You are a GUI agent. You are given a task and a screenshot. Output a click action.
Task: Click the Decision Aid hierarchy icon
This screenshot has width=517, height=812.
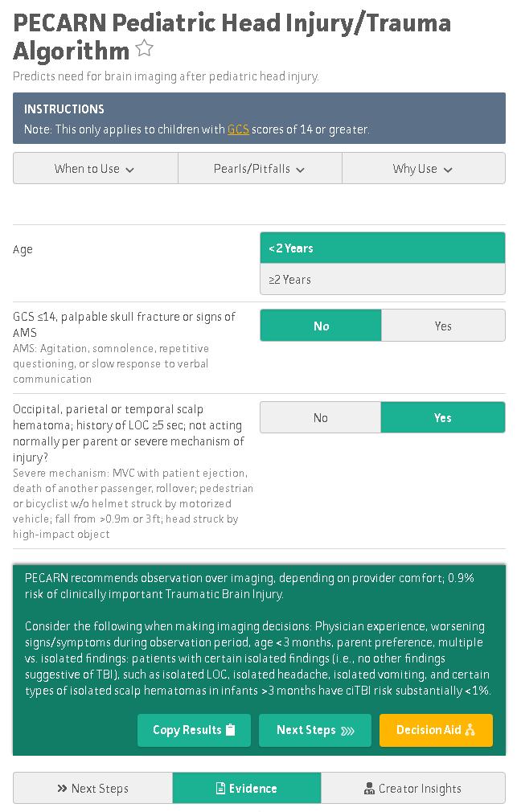coord(470,730)
